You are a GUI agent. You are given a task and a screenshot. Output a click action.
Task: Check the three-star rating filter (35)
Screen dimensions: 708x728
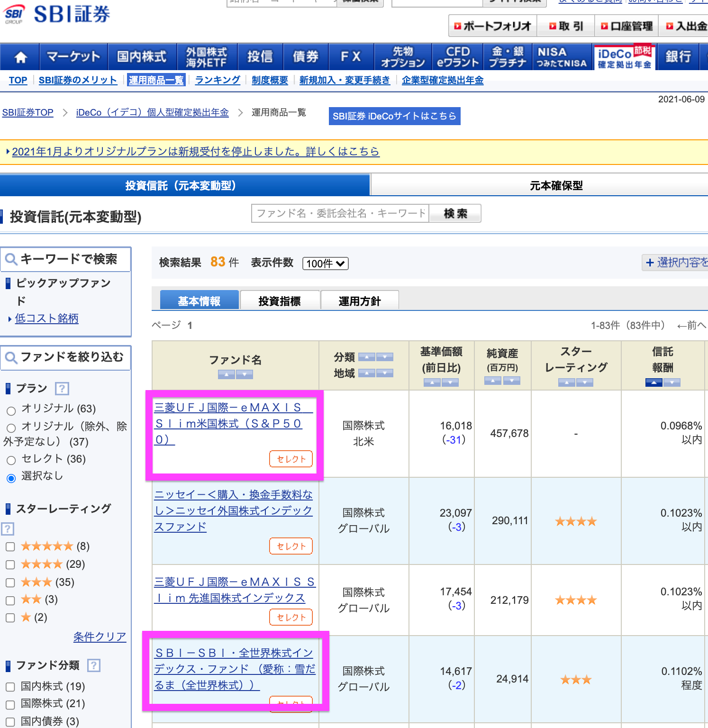click(10, 582)
